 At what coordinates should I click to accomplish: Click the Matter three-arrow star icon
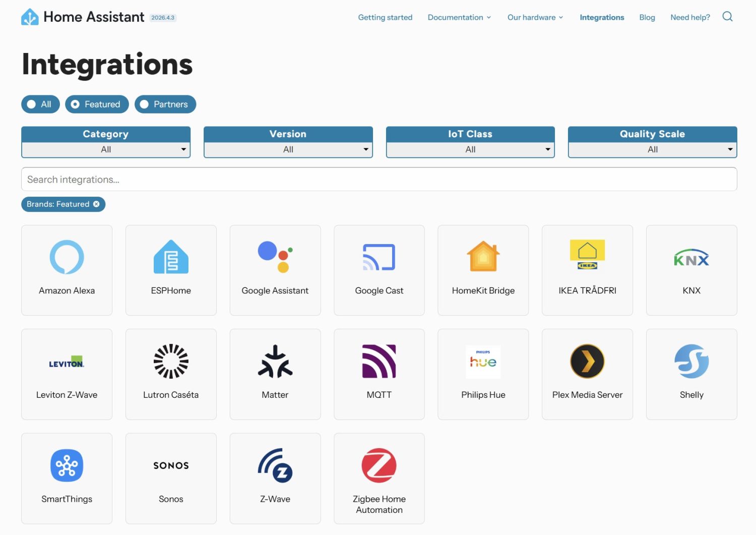(275, 362)
